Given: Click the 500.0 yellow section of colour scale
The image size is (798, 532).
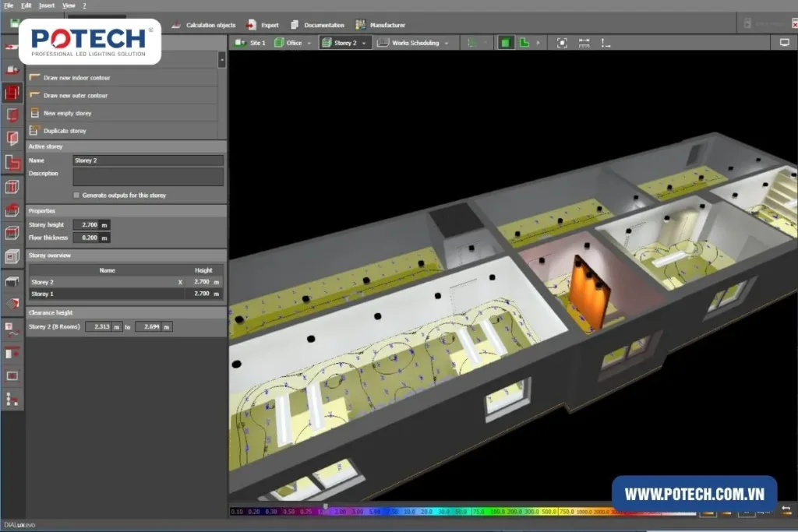Looking at the screenshot, I should click(x=548, y=511).
